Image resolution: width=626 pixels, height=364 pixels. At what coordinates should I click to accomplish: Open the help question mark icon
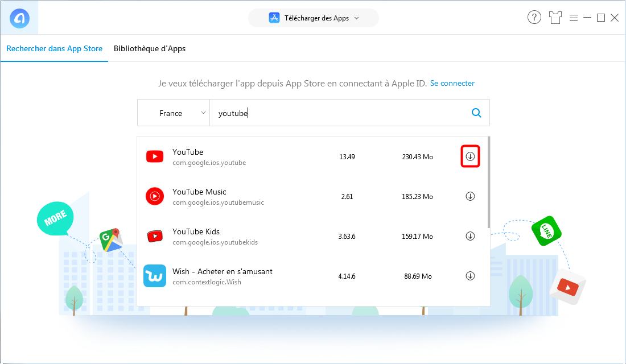click(x=534, y=18)
